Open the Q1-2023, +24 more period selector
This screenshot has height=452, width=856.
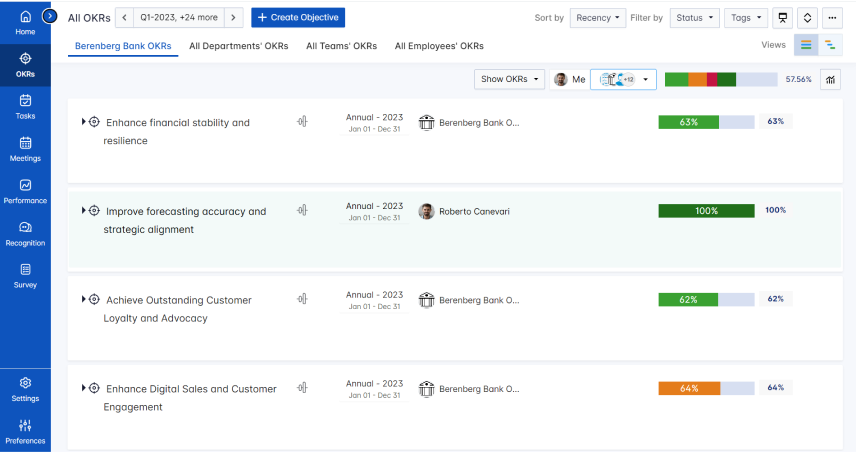(x=179, y=17)
